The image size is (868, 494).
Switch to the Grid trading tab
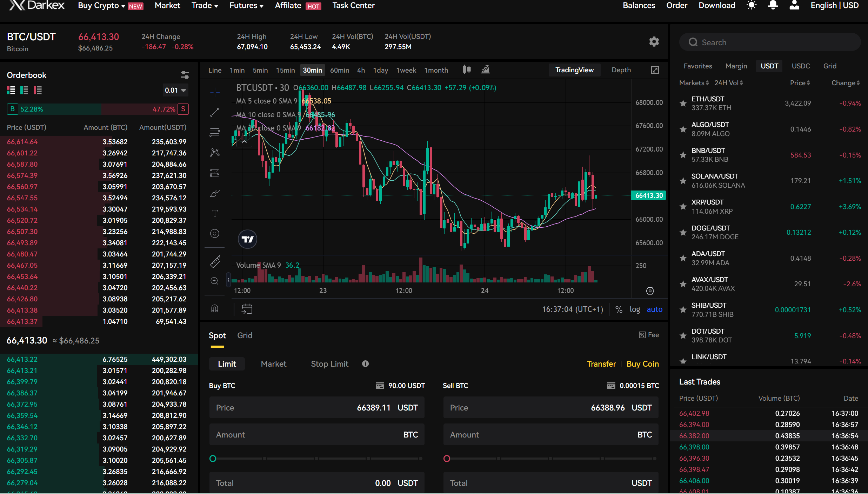[245, 335]
